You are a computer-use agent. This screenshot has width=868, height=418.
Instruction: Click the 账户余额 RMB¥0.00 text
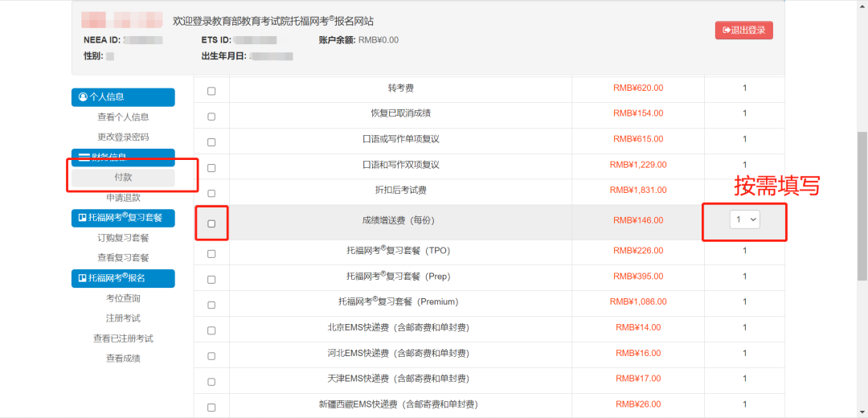[358, 40]
